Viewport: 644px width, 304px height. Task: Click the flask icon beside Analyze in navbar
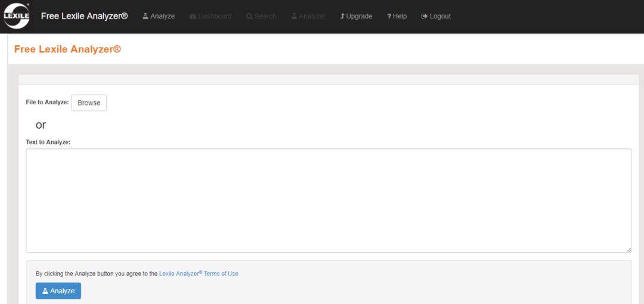pos(145,16)
